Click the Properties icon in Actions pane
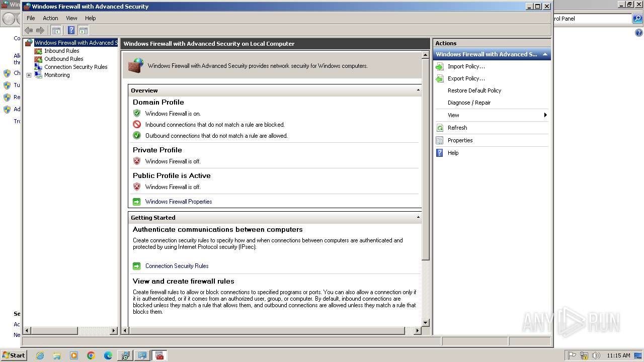644x362 pixels. tap(440, 140)
